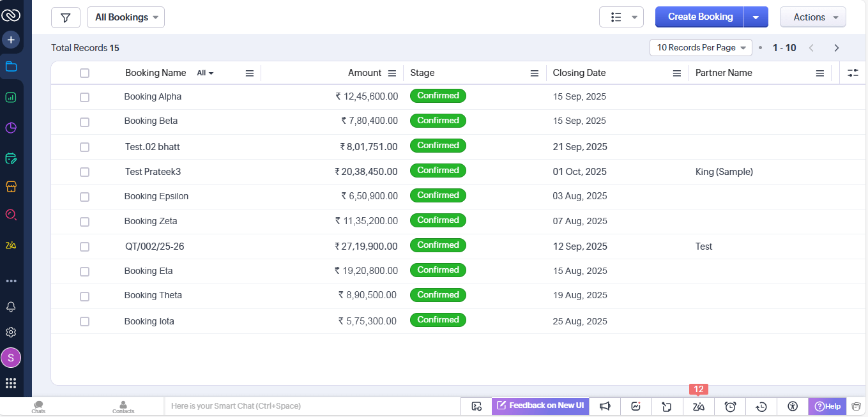Image resolution: width=868 pixels, height=417 pixels.
Task: Open the 10 Records Per Page dropdown
Action: (x=701, y=48)
